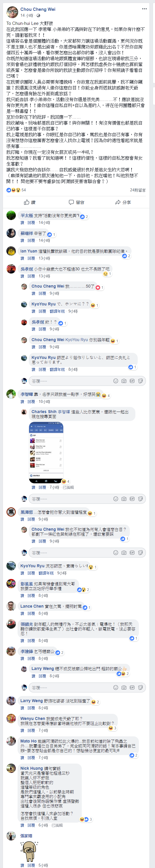
Task: Click camera icon in first reply box
Action: tap(124, 381)
